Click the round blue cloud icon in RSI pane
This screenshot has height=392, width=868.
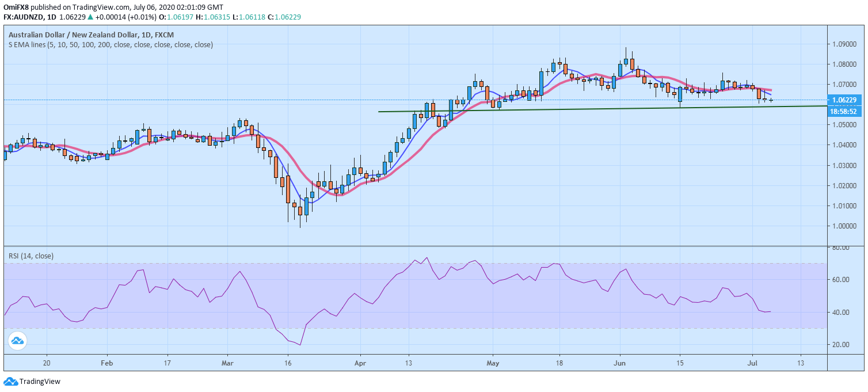(18, 341)
